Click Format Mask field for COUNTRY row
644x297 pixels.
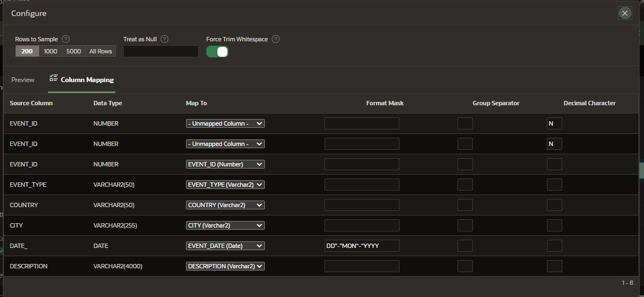(362, 204)
